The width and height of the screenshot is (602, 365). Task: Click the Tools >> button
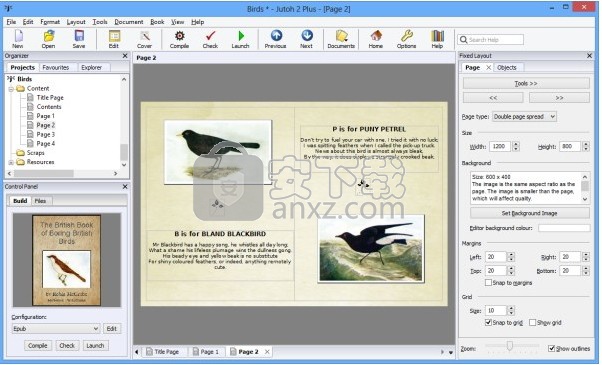pyautogui.click(x=526, y=83)
